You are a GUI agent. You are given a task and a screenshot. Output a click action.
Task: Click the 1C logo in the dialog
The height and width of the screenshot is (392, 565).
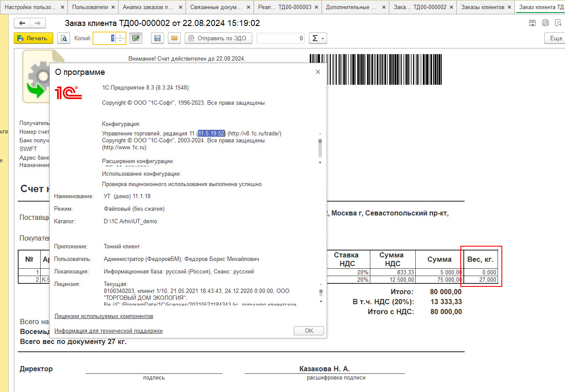69,93
